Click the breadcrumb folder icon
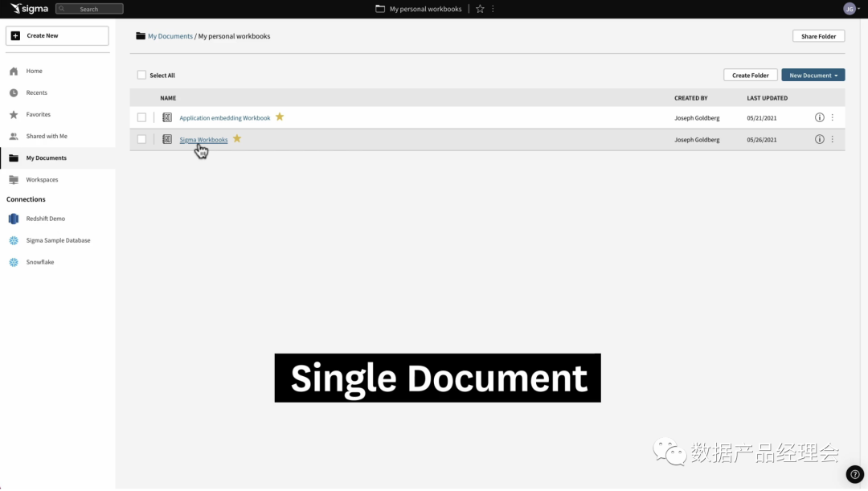 point(141,36)
